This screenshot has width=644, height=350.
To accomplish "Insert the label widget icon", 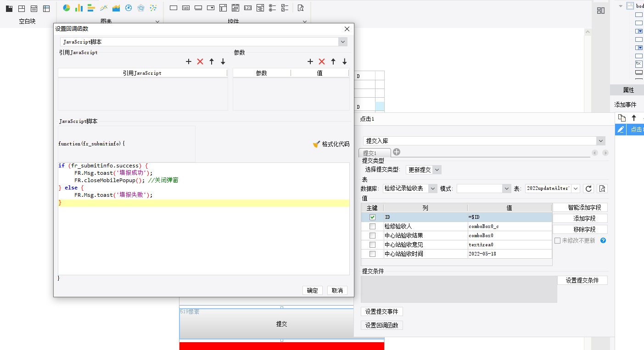I will tap(186, 8).
